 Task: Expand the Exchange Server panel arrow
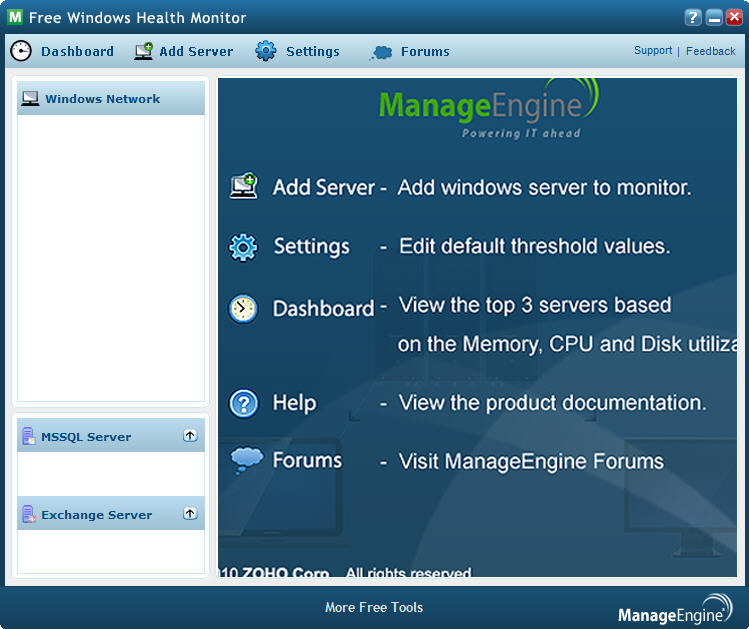point(190,513)
